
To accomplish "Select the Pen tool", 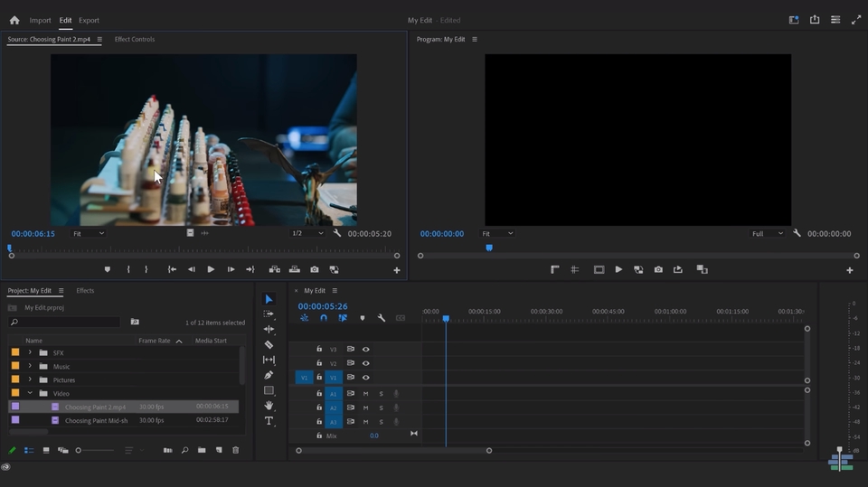I will click(x=269, y=375).
